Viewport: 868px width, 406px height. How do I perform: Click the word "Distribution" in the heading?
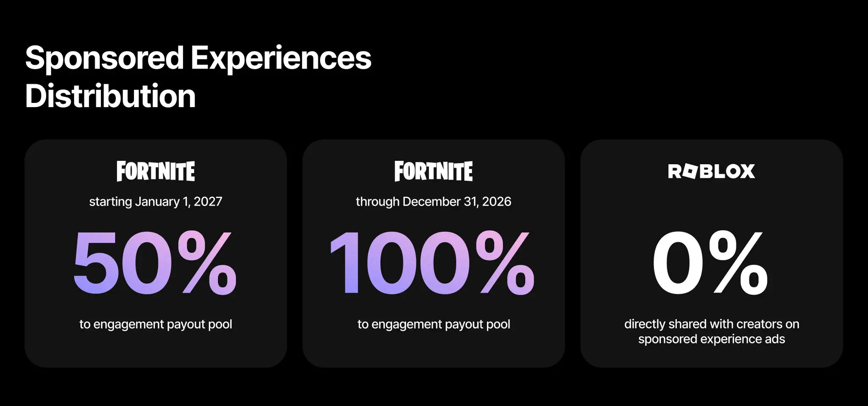[110, 96]
